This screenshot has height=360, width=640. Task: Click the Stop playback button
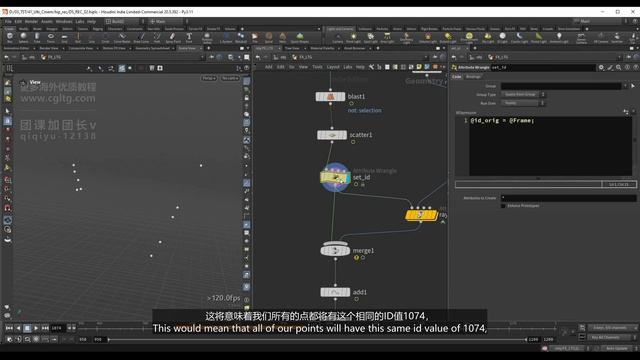pos(27,328)
